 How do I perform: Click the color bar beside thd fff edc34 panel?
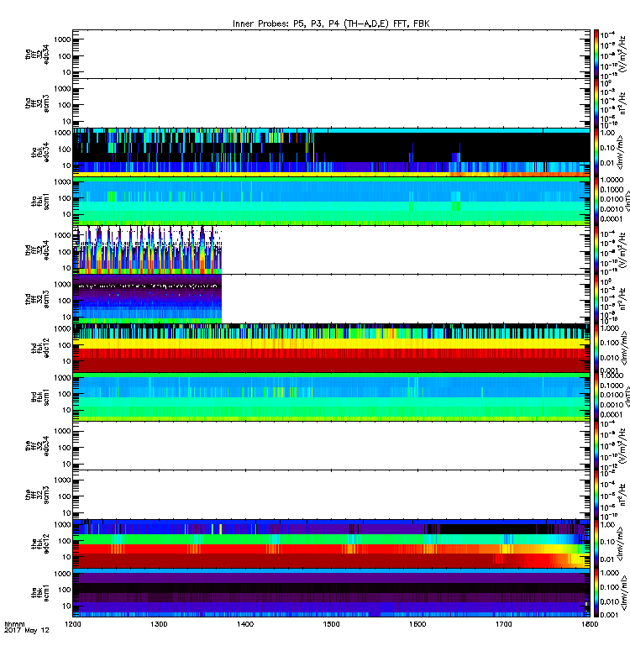[596, 249]
